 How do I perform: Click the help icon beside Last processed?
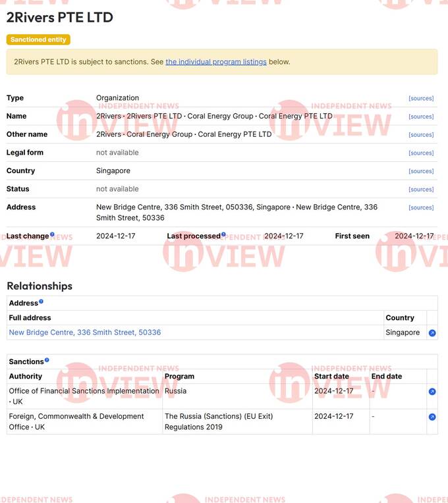pos(223,234)
